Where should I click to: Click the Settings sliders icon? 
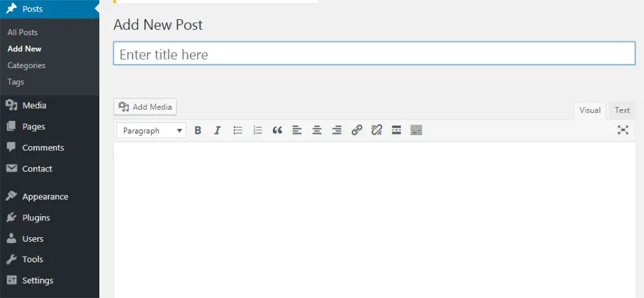tap(12, 281)
